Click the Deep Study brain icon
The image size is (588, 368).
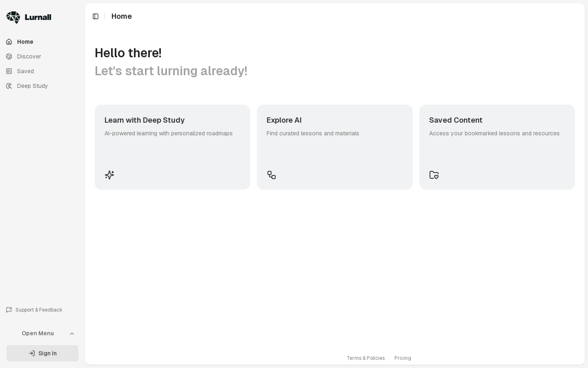(x=9, y=86)
